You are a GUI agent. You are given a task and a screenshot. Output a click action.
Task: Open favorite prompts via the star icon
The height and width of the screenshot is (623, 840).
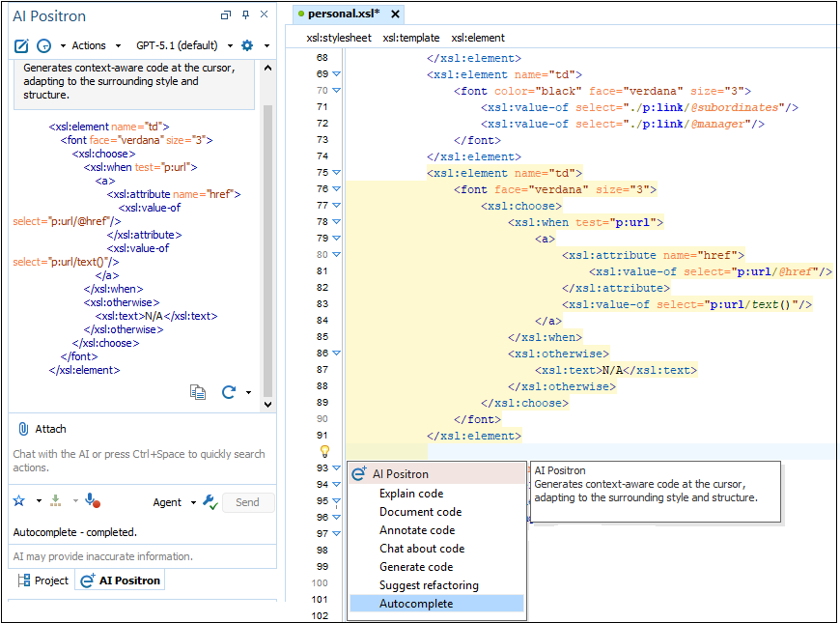(18, 501)
